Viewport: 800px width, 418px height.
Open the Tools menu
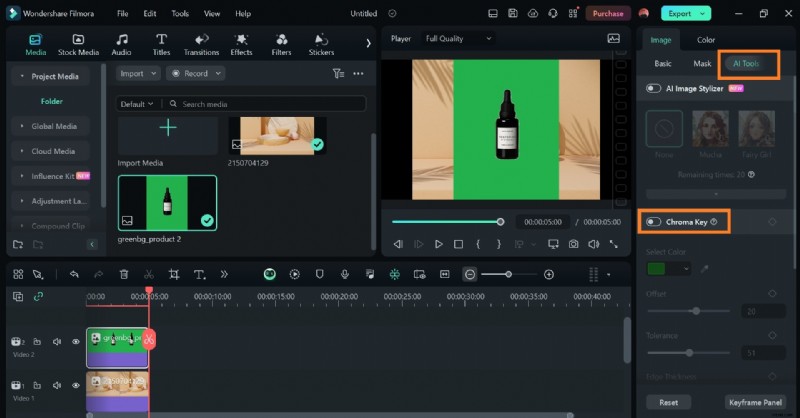(180, 14)
